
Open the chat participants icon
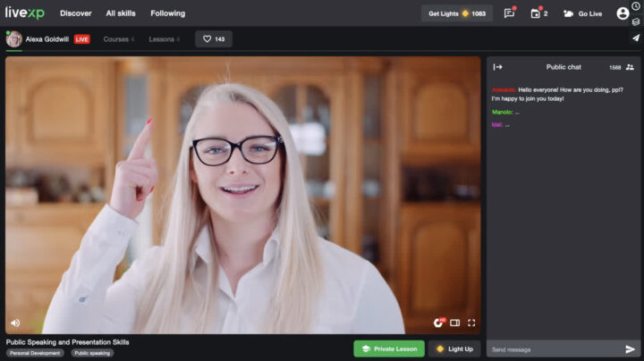tap(630, 67)
